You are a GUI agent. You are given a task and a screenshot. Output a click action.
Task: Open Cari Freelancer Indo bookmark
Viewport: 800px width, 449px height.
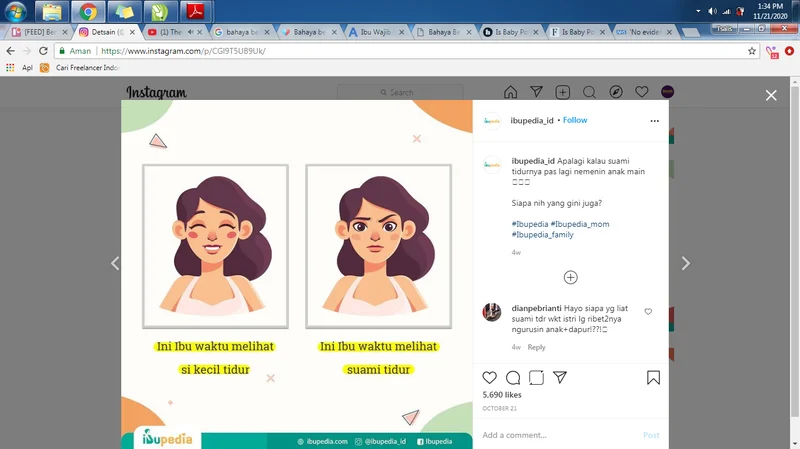(x=80, y=67)
